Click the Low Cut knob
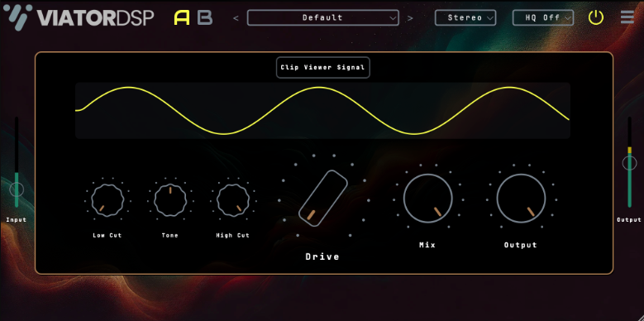The height and width of the screenshot is (321, 644). [x=107, y=200]
